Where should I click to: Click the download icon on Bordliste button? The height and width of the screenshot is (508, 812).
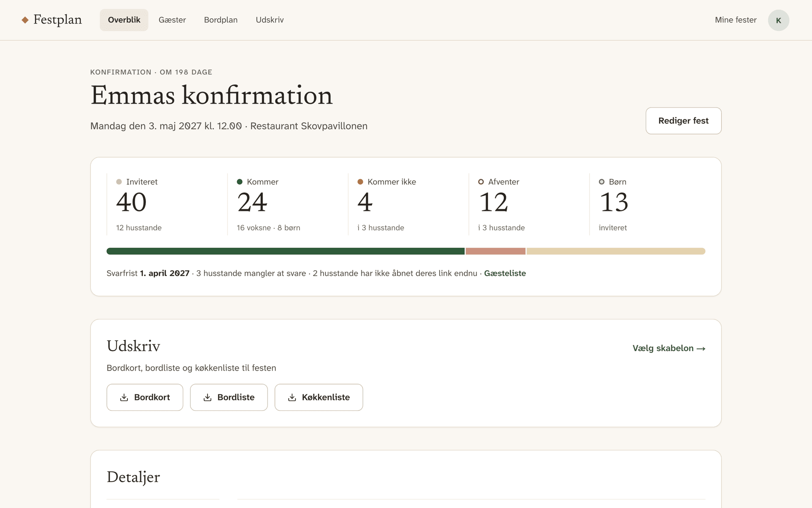(207, 397)
